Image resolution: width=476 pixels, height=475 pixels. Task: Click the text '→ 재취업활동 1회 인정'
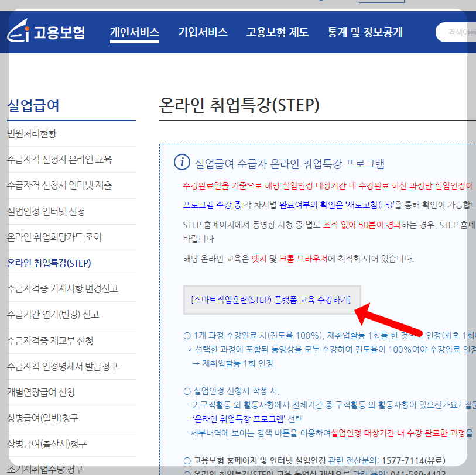(233, 363)
